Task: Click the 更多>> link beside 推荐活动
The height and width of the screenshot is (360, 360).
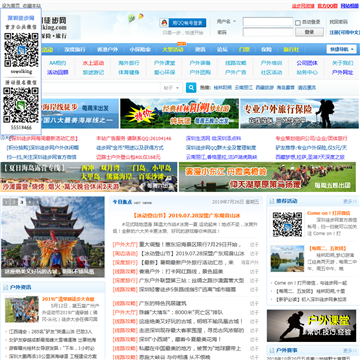Action: click(x=350, y=201)
